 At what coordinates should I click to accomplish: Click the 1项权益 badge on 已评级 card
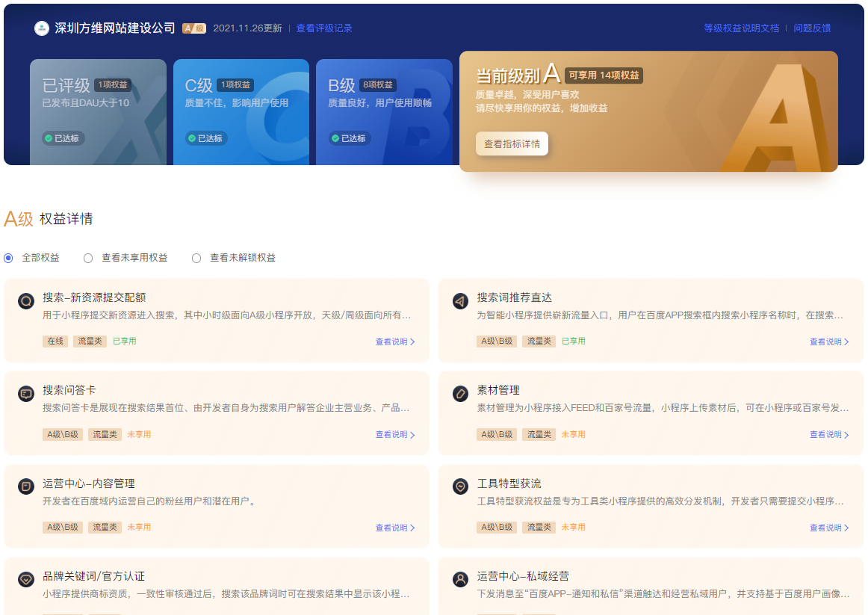tap(113, 84)
